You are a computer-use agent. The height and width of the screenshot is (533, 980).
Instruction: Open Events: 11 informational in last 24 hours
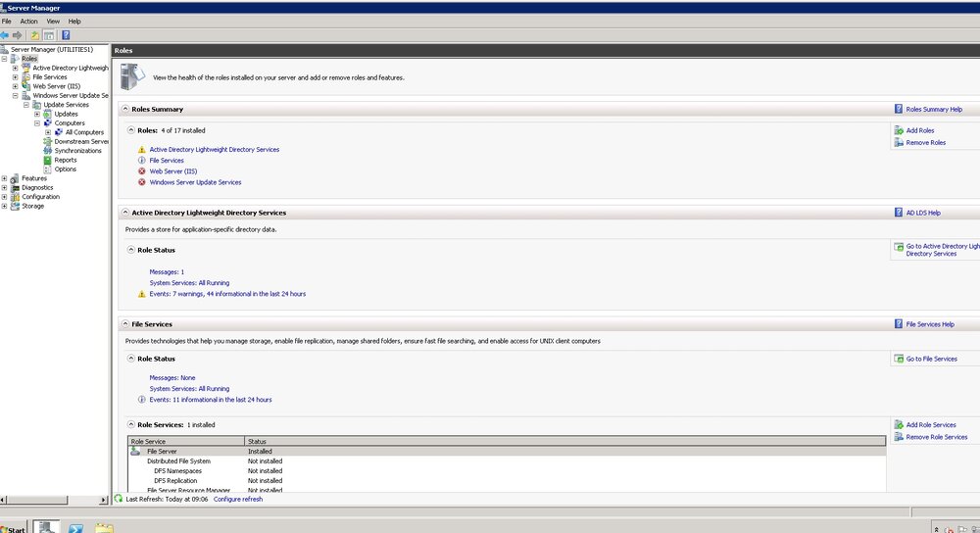[x=211, y=400]
